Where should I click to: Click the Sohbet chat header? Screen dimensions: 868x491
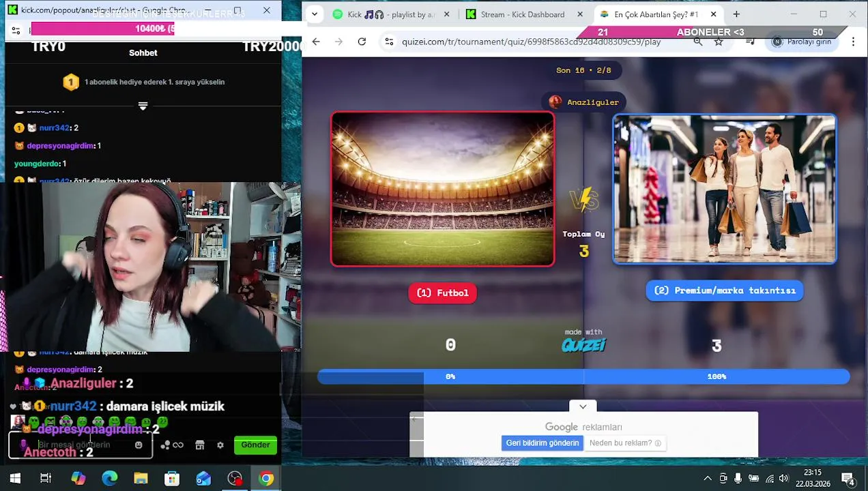pyautogui.click(x=143, y=53)
